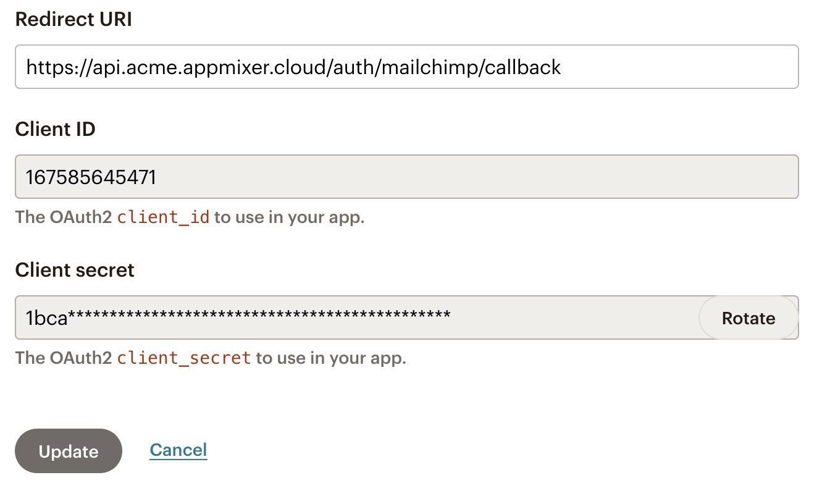
Task: Click the 'Client secret' label
Action: (75, 270)
